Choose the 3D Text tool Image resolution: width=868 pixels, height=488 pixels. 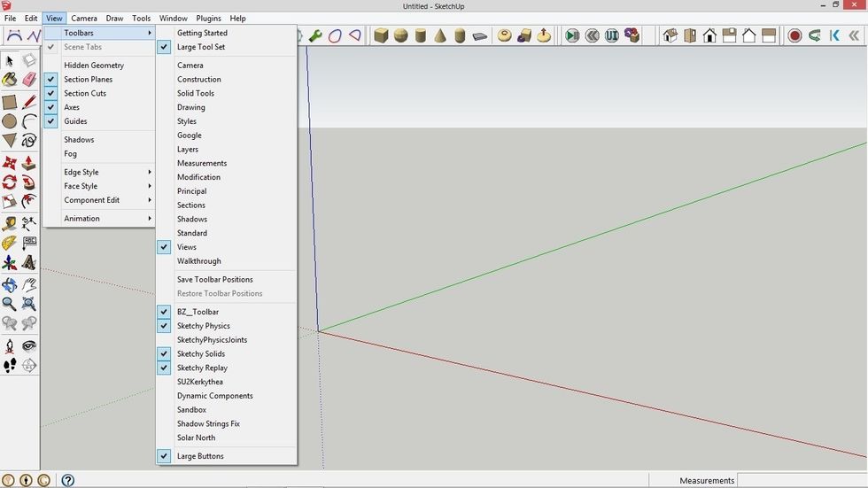point(28,262)
